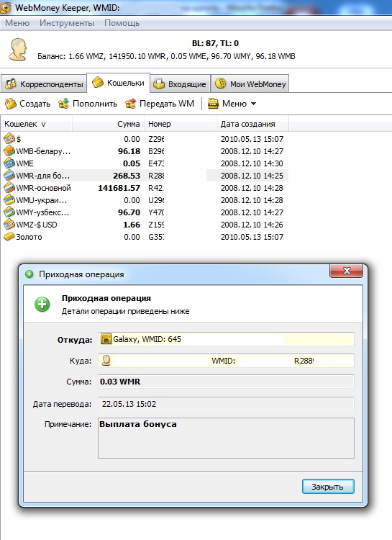Close the Приходная операция dialog with X
Viewport: 392px width, 540px height.
[x=346, y=271]
